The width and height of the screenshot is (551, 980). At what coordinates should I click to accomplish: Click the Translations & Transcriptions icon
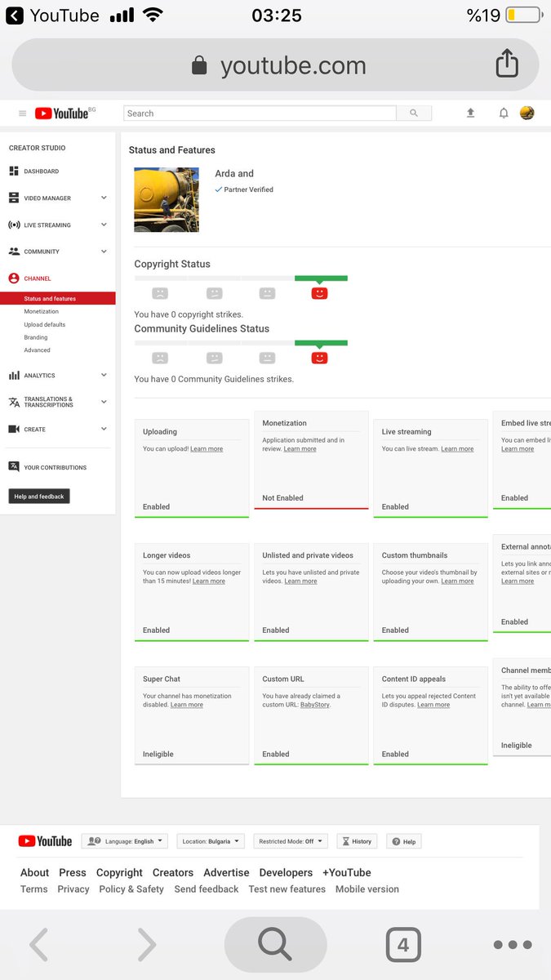coord(14,402)
